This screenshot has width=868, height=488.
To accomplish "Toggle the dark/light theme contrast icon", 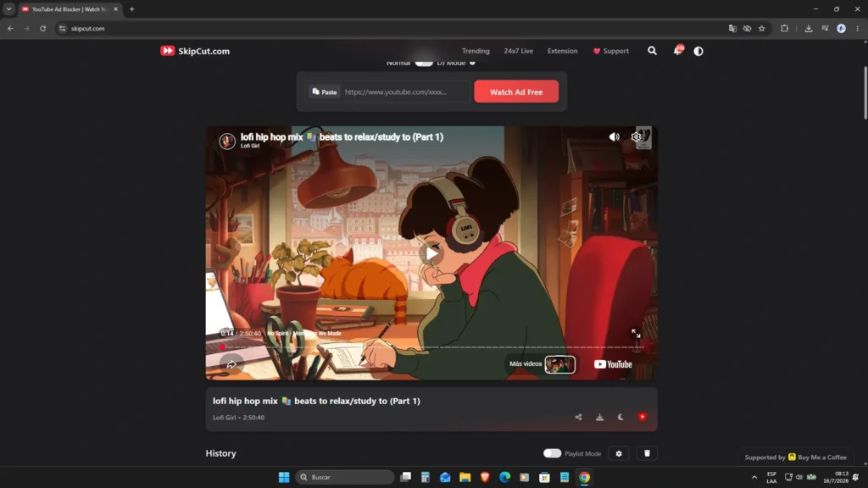I will (x=698, y=51).
